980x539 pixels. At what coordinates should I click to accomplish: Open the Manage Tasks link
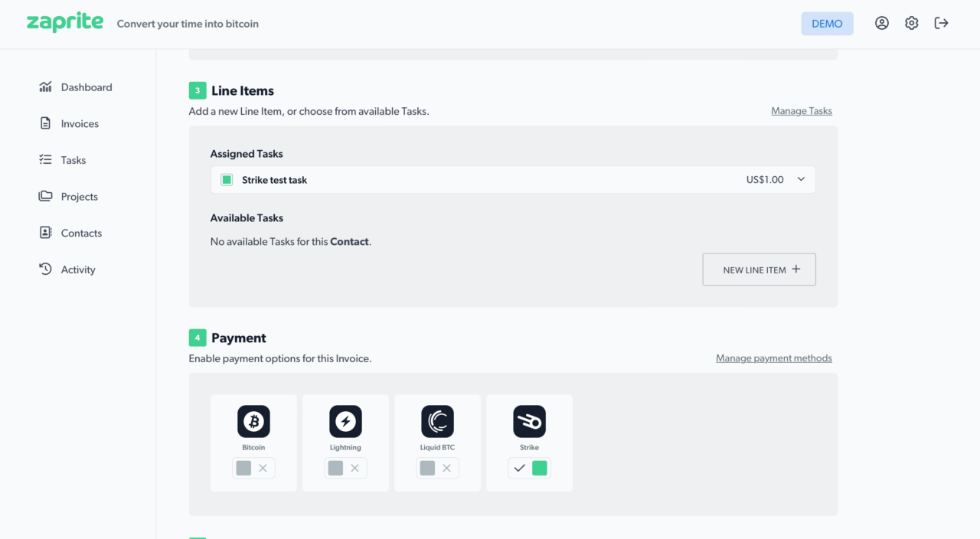tap(802, 111)
